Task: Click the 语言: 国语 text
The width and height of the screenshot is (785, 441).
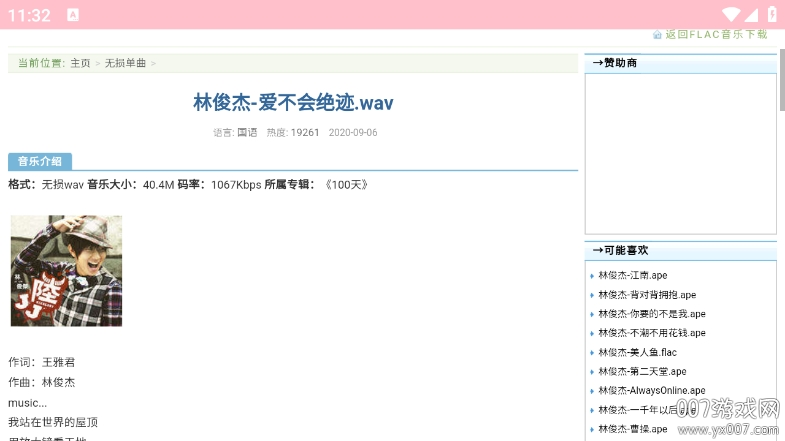Action: coord(235,133)
